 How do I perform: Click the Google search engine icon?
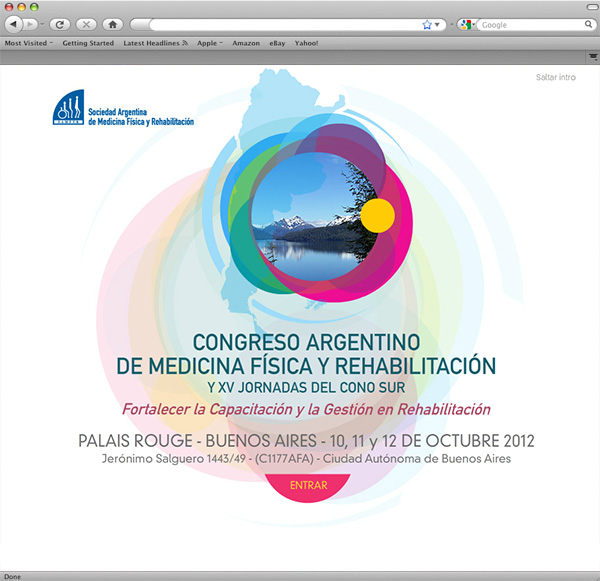[x=465, y=23]
